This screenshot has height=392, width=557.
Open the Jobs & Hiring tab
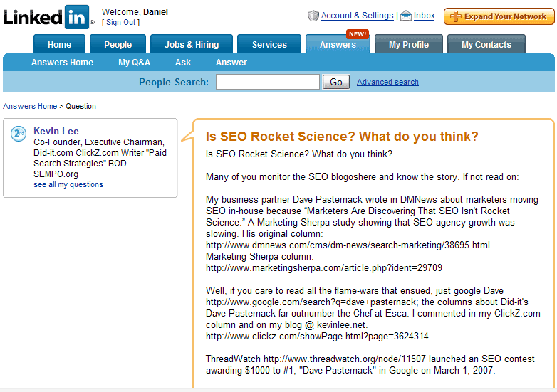(x=192, y=44)
